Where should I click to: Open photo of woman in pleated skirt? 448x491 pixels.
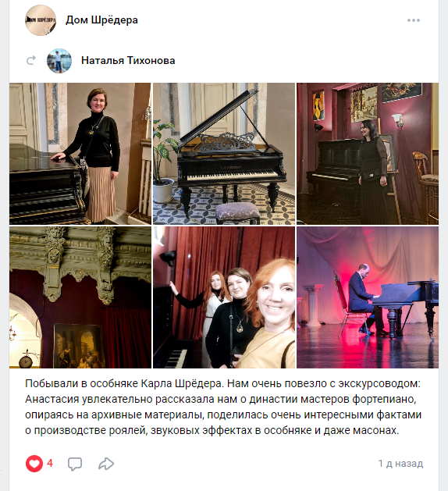80,154
